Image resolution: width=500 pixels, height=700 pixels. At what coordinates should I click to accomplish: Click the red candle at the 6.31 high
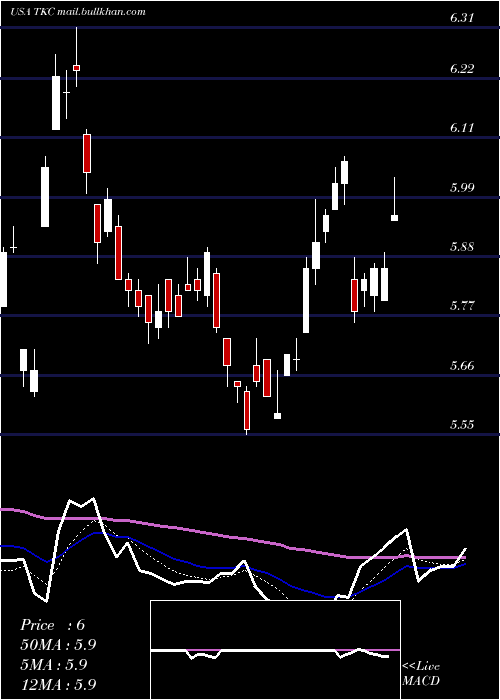click(x=76, y=67)
